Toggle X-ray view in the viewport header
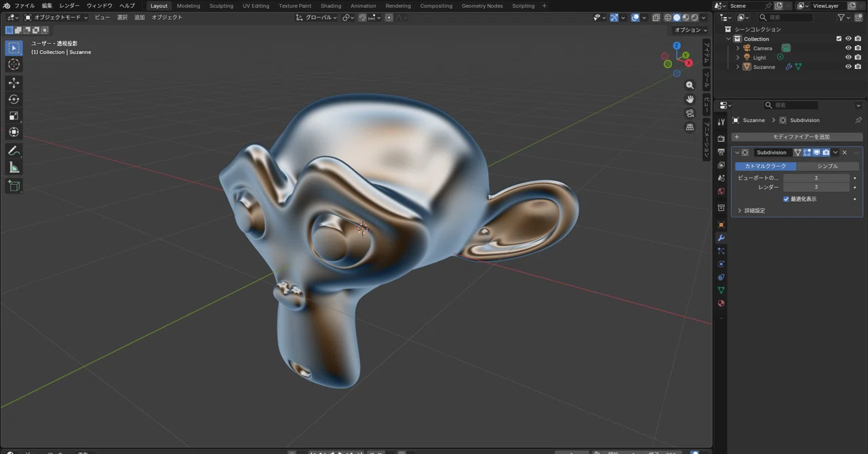 [x=656, y=17]
